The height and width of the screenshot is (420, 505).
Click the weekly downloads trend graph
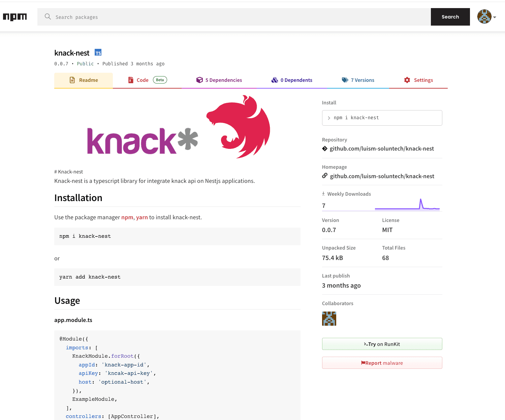pos(407,204)
